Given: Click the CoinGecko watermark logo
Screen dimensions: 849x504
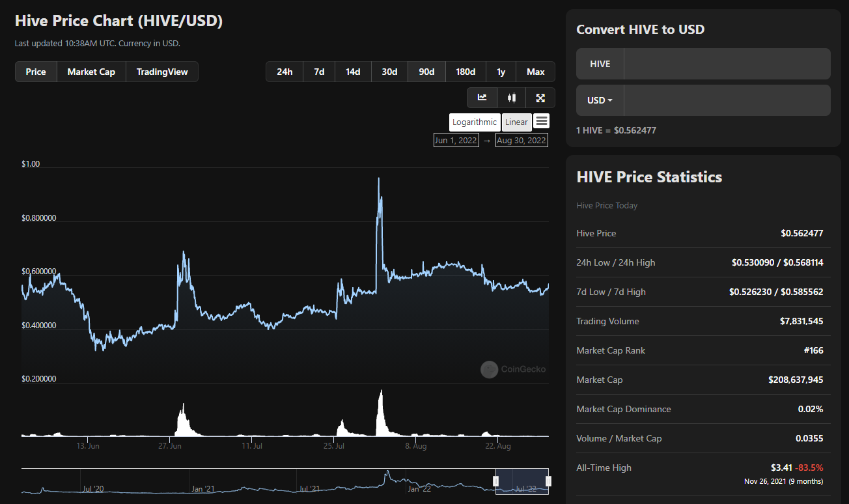Looking at the screenshot, I should point(513,369).
